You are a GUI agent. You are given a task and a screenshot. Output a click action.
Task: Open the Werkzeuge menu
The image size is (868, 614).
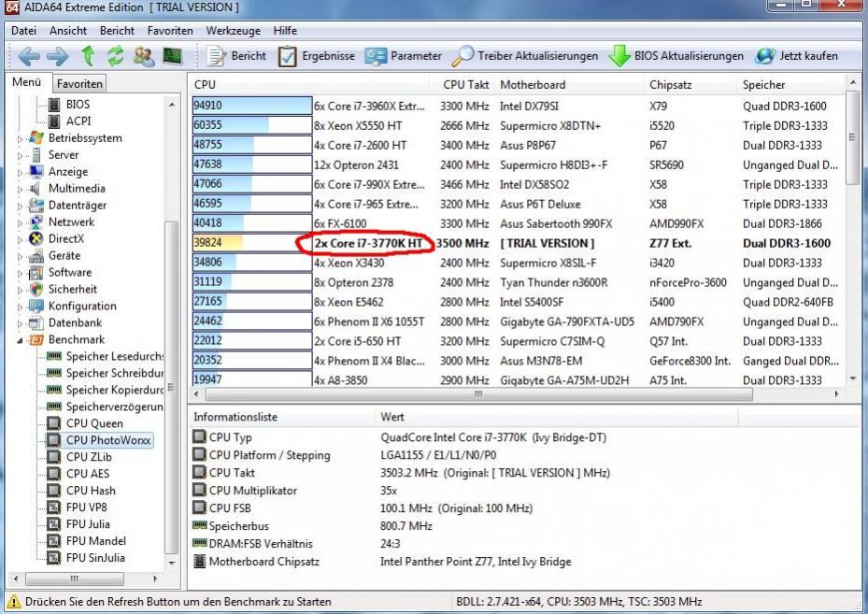click(x=233, y=31)
